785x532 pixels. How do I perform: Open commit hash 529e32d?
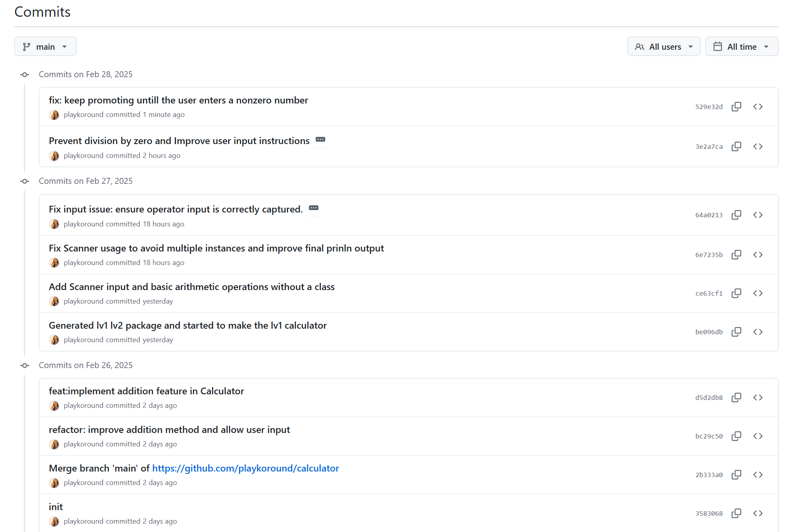pyautogui.click(x=709, y=107)
